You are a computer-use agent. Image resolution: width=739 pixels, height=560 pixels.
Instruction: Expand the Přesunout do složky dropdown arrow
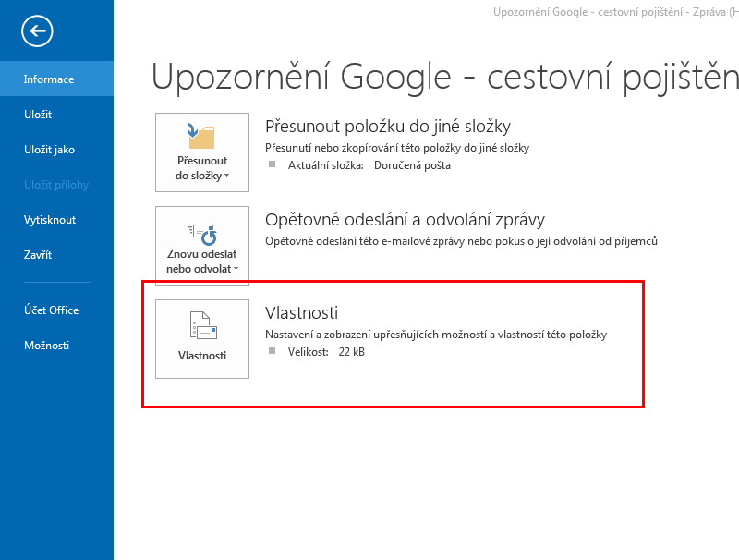pyautogui.click(x=226, y=176)
